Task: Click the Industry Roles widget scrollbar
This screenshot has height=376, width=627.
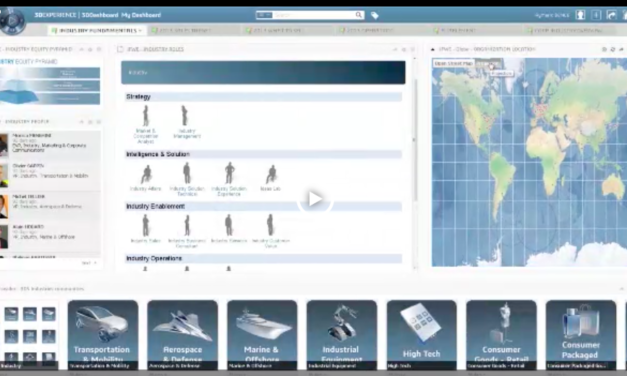Action: point(415,140)
